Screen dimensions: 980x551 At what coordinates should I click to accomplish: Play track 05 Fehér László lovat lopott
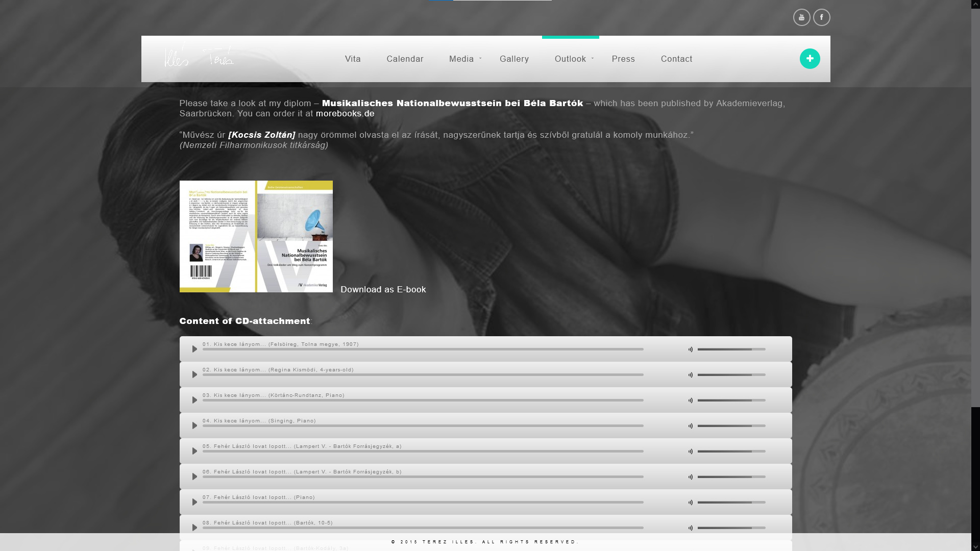pos(194,451)
